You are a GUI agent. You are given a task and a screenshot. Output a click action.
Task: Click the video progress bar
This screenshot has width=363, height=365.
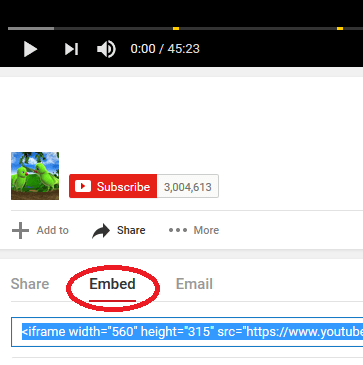point(185,28)
